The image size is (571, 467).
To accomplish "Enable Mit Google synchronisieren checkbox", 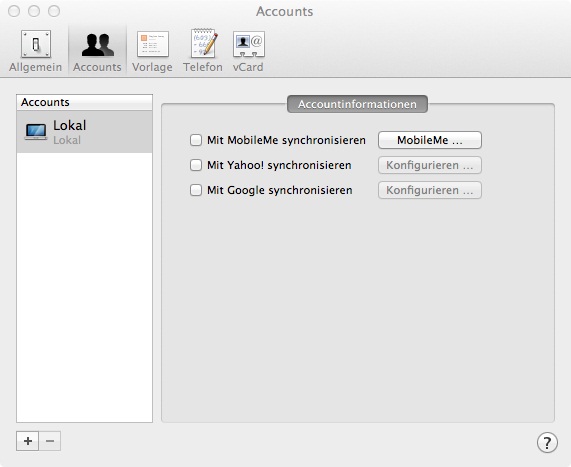I will point(196,190).
